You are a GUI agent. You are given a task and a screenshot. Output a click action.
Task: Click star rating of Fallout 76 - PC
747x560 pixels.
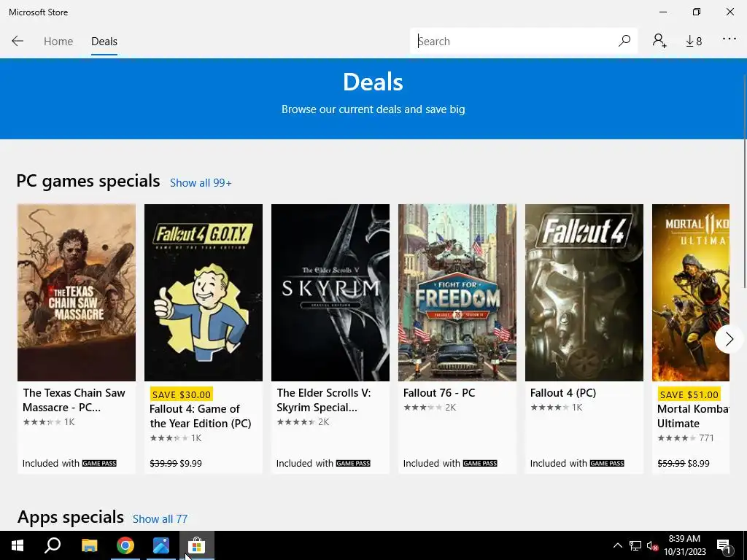[x=422, y=407]
